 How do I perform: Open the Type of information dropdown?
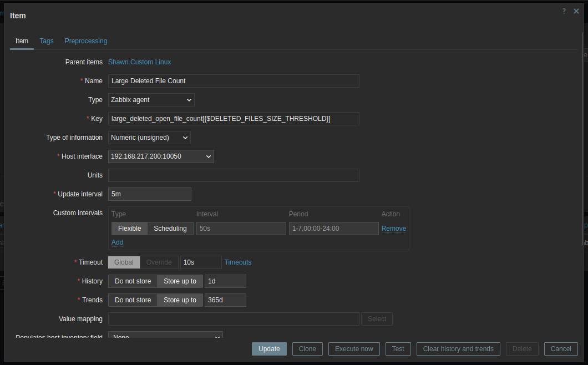click(149, 138)
